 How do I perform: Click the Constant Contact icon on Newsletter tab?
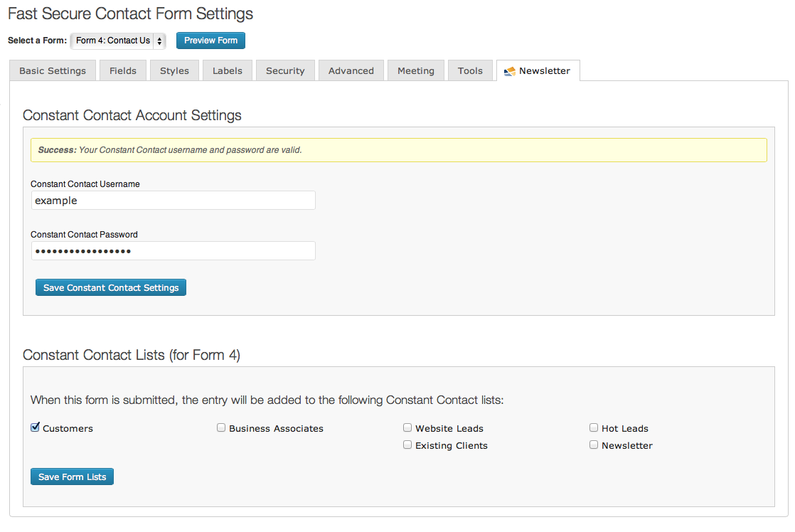[x=510, y=72]
